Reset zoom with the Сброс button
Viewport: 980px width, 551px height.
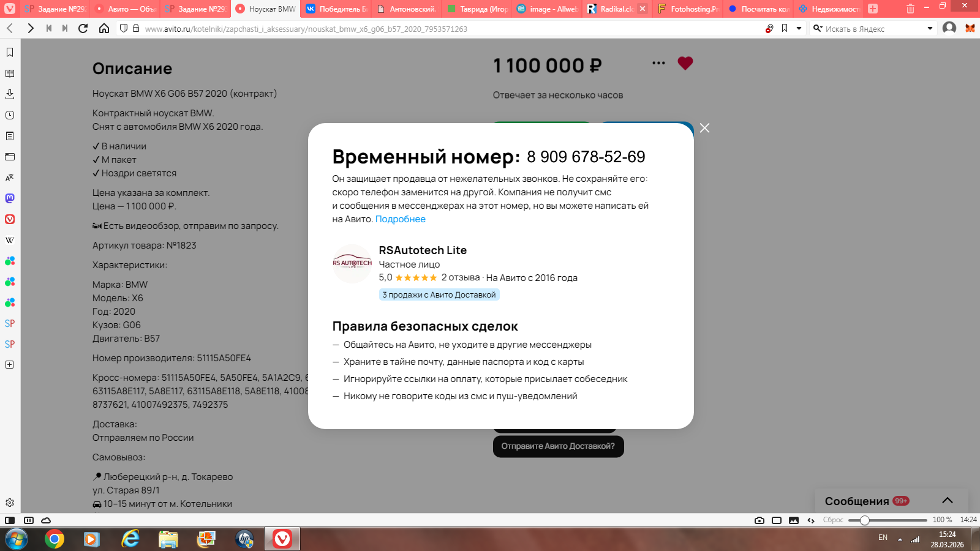pyautogui.click(x=833, y=520)
